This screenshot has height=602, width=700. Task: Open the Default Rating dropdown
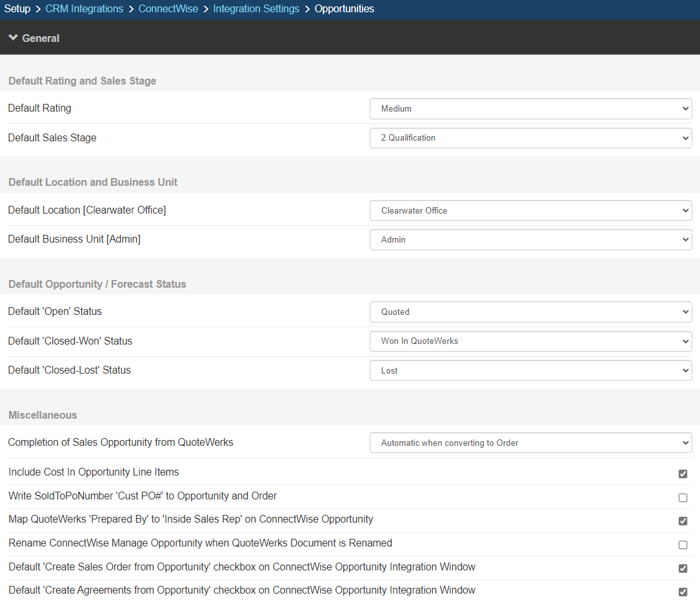tap(530, 108)
